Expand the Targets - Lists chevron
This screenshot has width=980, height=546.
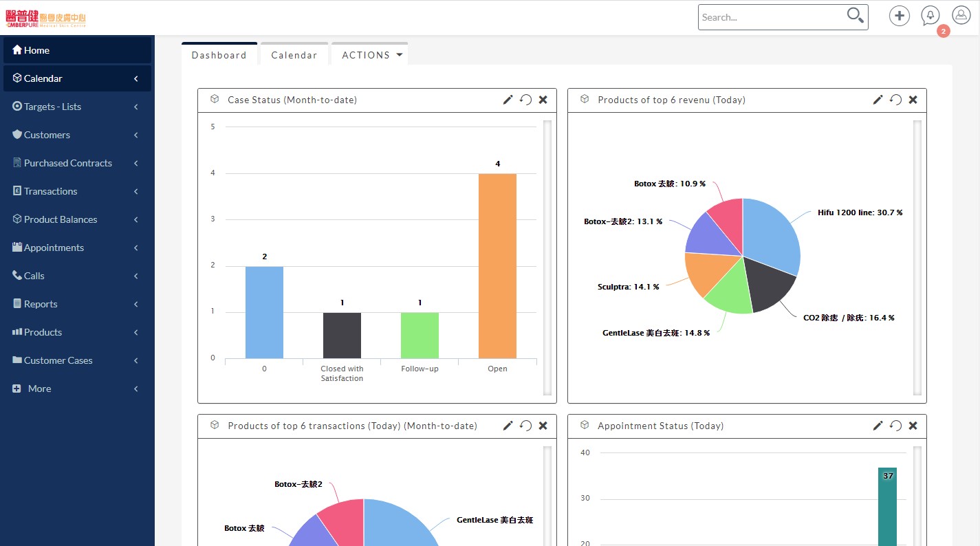coord(136,107)
